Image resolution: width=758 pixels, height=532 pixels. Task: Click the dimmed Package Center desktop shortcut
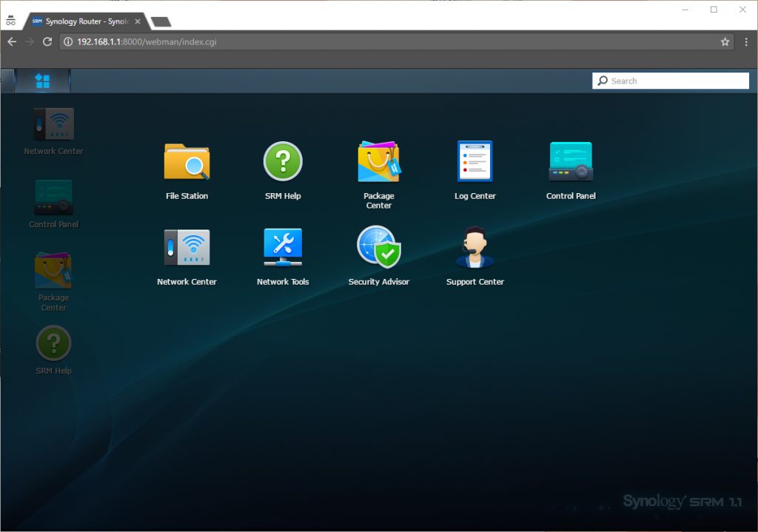53,282
